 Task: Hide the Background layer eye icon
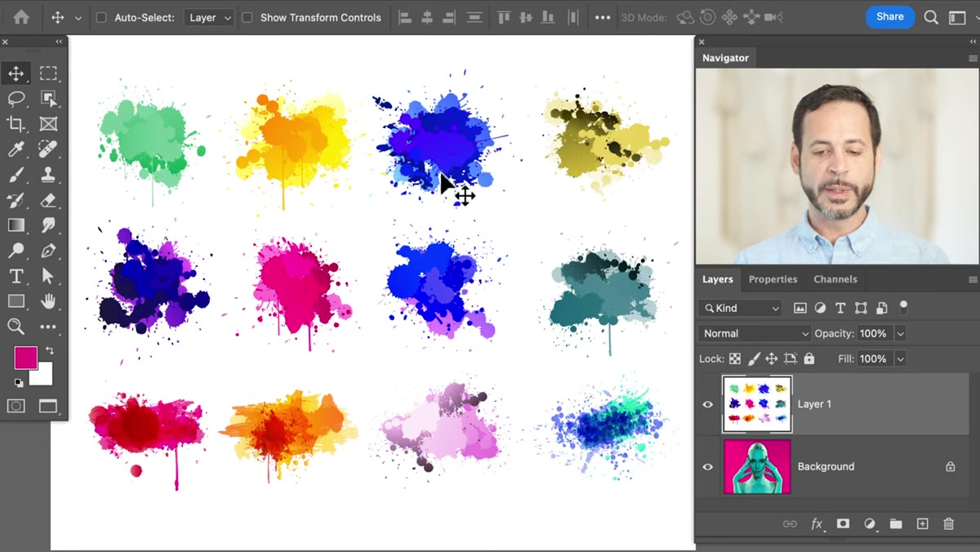pyautogui.click(x=708, y=467)
